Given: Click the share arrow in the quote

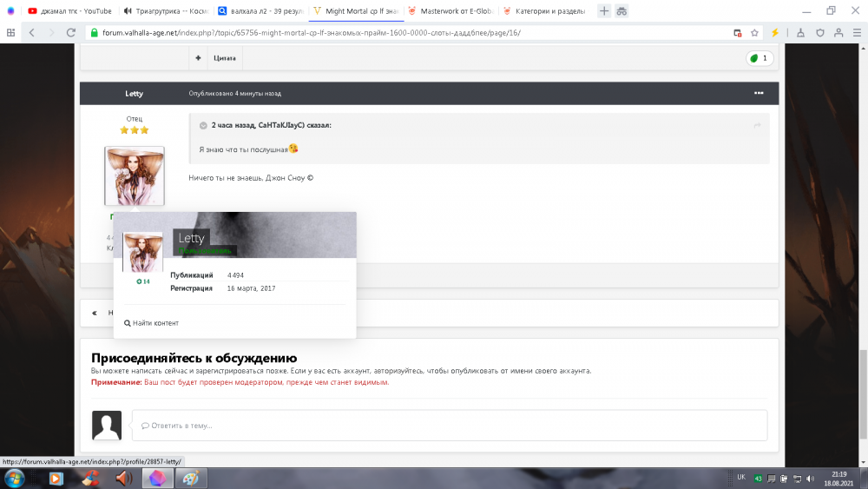Looking at the screenshot, I should click(757, 125).
